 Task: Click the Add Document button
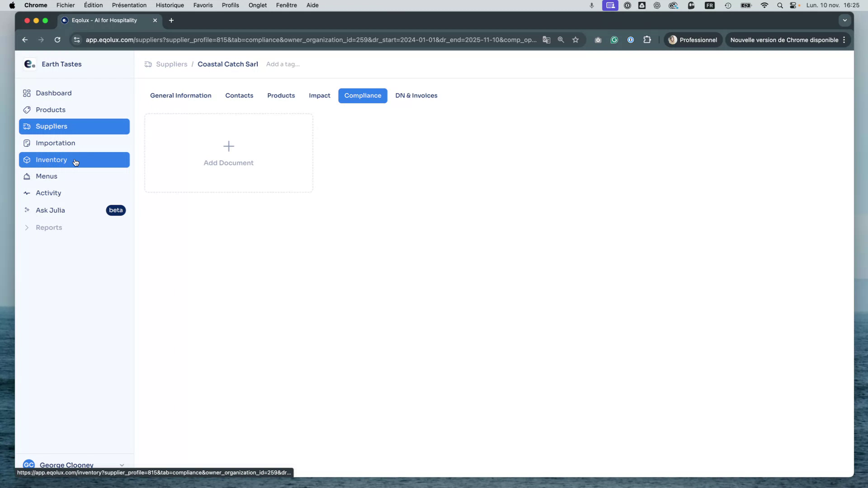click(x=228, y=154)
